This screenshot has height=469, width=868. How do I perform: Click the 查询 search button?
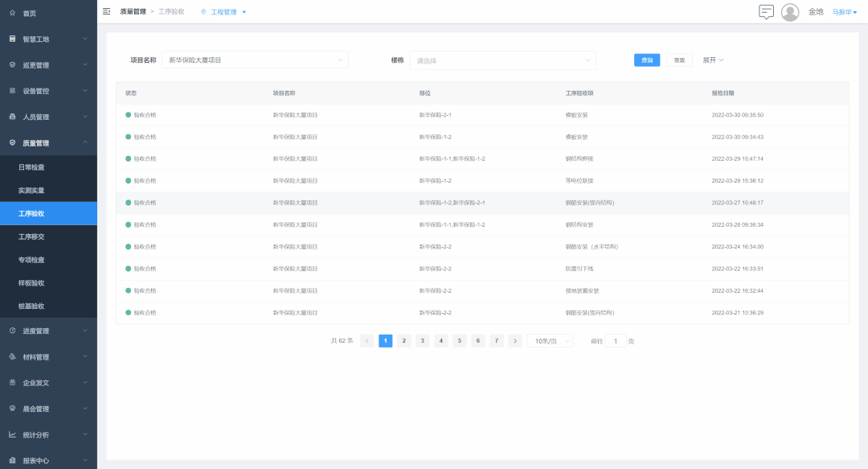point(647,60)
